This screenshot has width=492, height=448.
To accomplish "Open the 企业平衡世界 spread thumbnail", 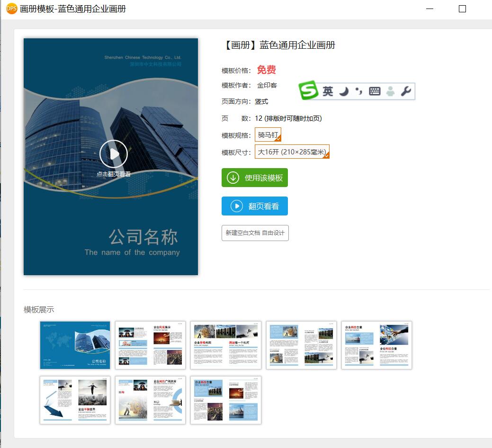I will click(75, 400).
